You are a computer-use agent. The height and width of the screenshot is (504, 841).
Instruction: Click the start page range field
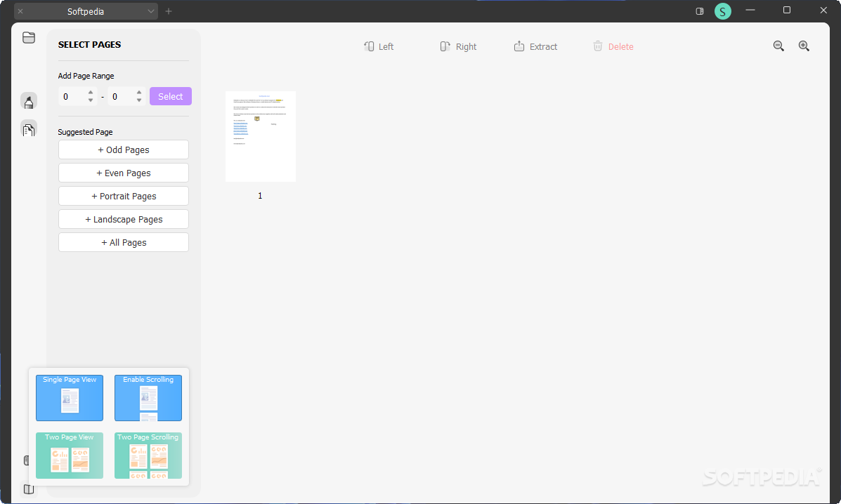(72, 96)
